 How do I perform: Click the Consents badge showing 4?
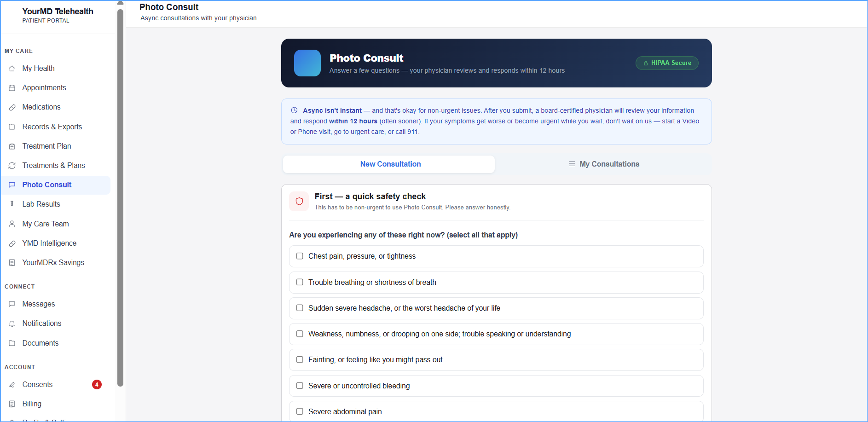point(97,385)
